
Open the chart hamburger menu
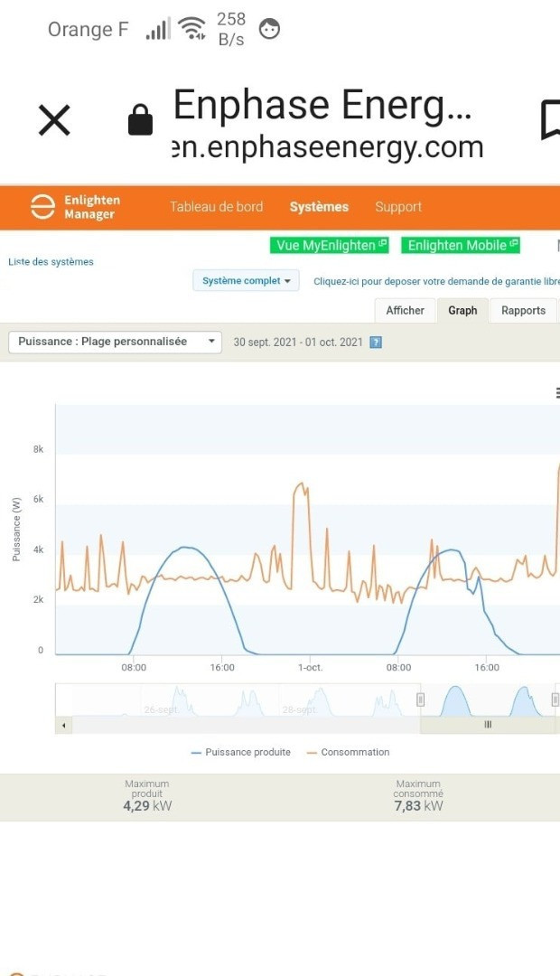click(556, 392)
